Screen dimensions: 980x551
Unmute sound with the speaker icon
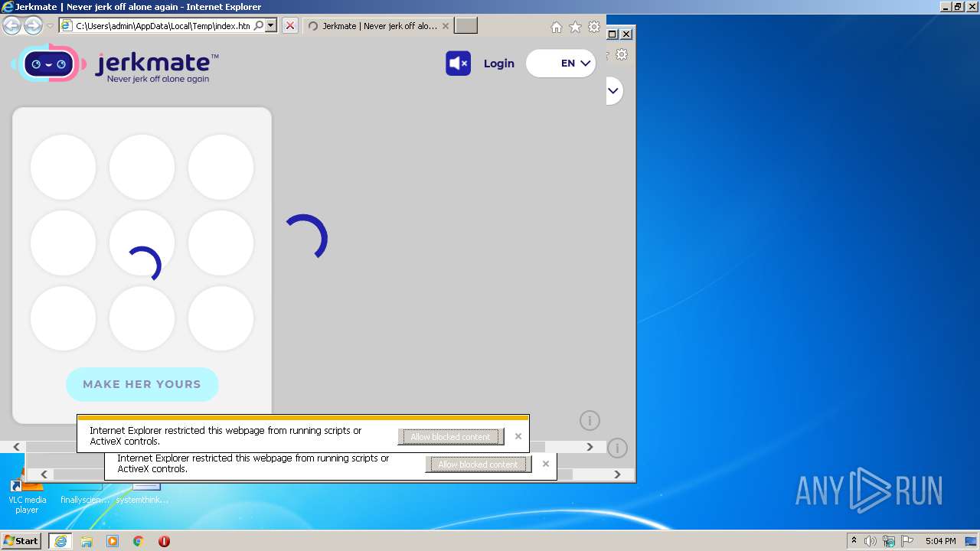click(x=458, y=64)
